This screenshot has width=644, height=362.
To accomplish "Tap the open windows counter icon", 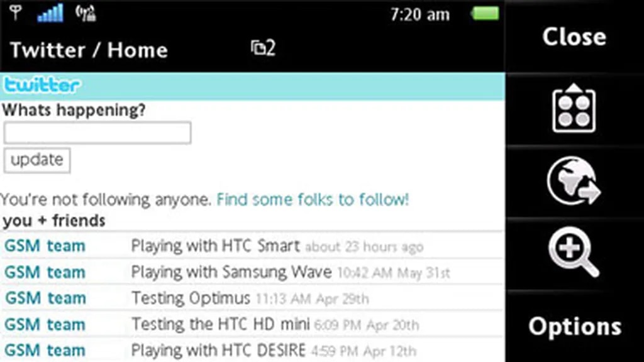I will (x=263, y=48).
